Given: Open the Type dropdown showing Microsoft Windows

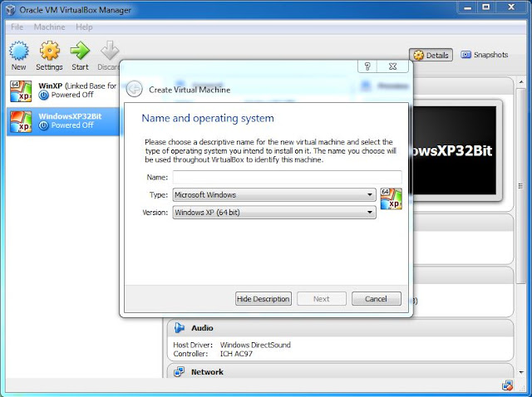Looking at the screenshot, I should click(274, 194).
